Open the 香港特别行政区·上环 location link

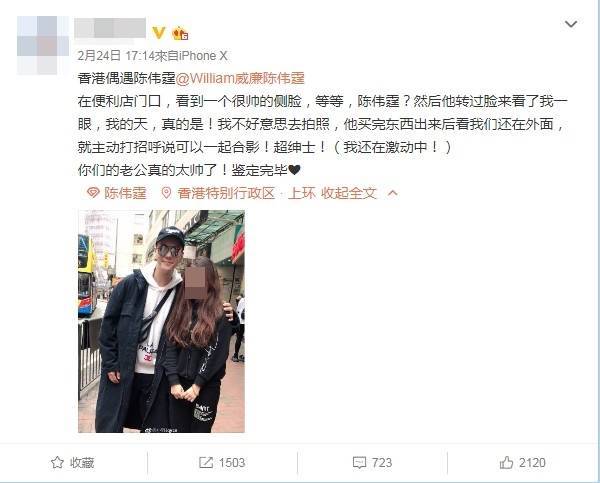(247, 193)
